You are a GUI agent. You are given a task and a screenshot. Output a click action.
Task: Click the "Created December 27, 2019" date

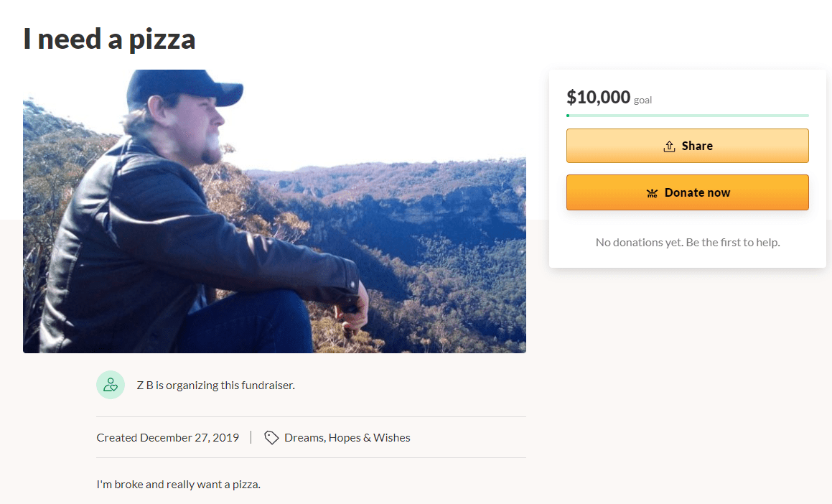coord(167,437)
